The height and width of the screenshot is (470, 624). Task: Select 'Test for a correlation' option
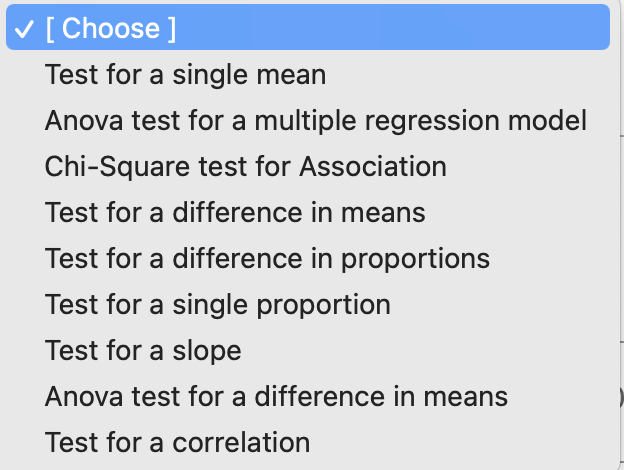point(177,442)
